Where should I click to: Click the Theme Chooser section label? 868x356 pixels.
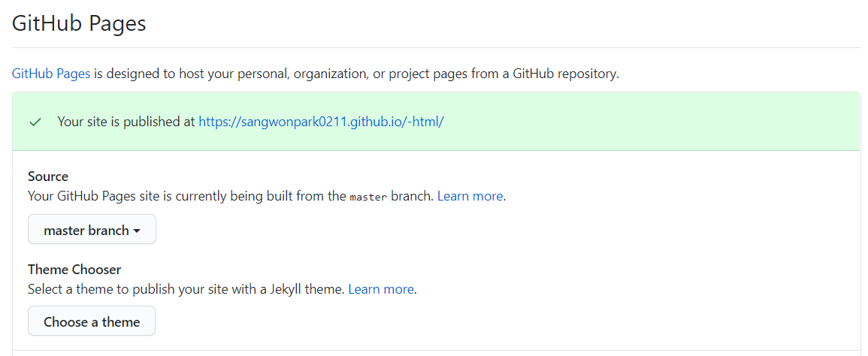click(74, 270)
